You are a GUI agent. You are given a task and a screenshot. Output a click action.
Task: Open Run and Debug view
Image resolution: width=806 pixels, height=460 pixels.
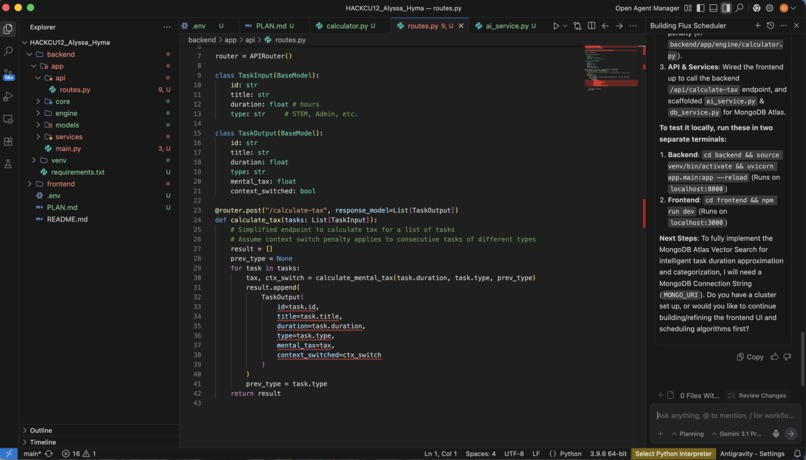coord(8,97)
